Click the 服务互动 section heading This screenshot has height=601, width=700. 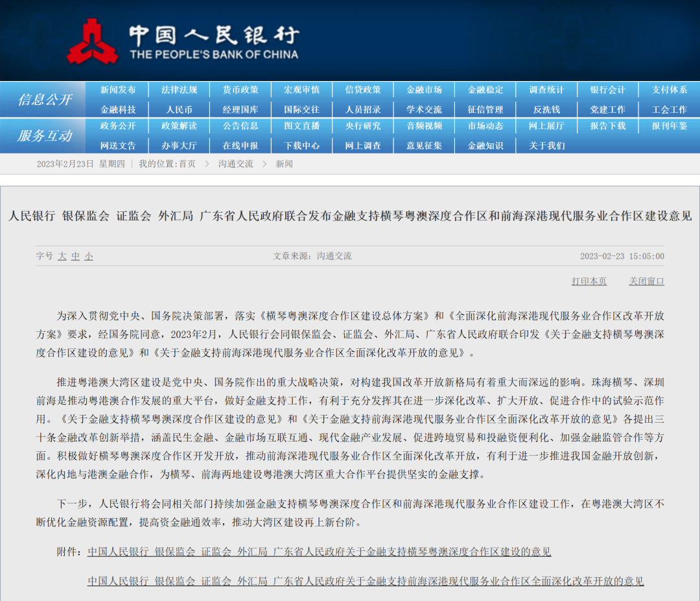click(44, 136)
